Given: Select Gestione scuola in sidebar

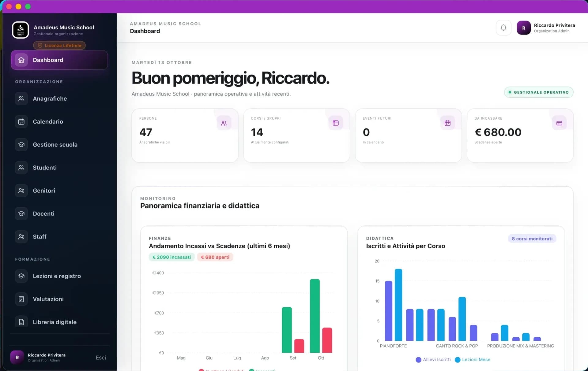Looking at the screenshot, I should click(59, 144).
